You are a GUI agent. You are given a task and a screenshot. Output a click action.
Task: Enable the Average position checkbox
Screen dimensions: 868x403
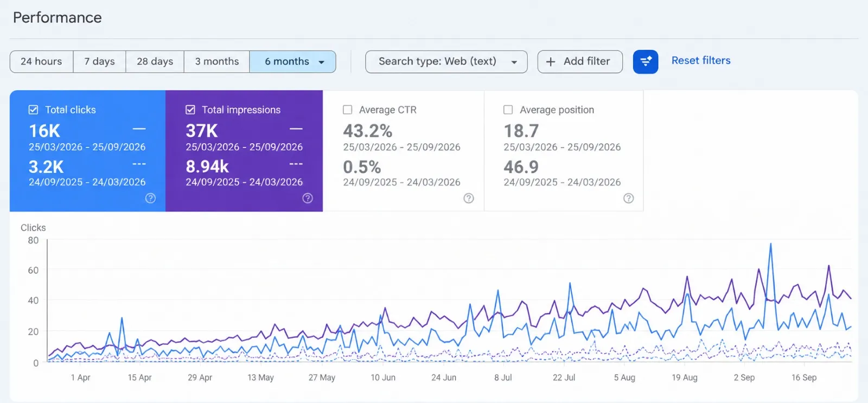[x=508, y=110]
